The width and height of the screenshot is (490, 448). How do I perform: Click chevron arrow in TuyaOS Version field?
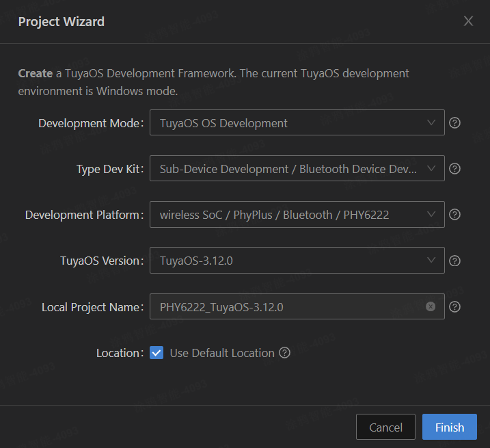[x=431, y=260]
